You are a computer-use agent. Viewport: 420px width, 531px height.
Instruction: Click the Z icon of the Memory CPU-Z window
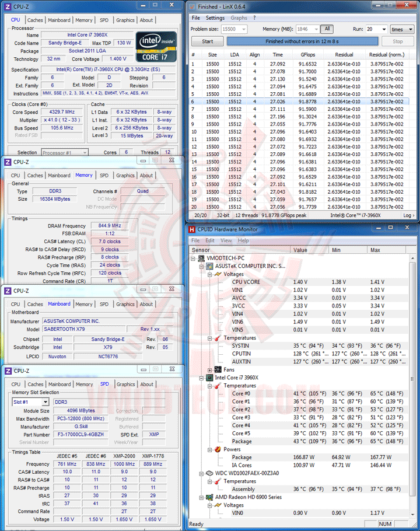(8, 162)
